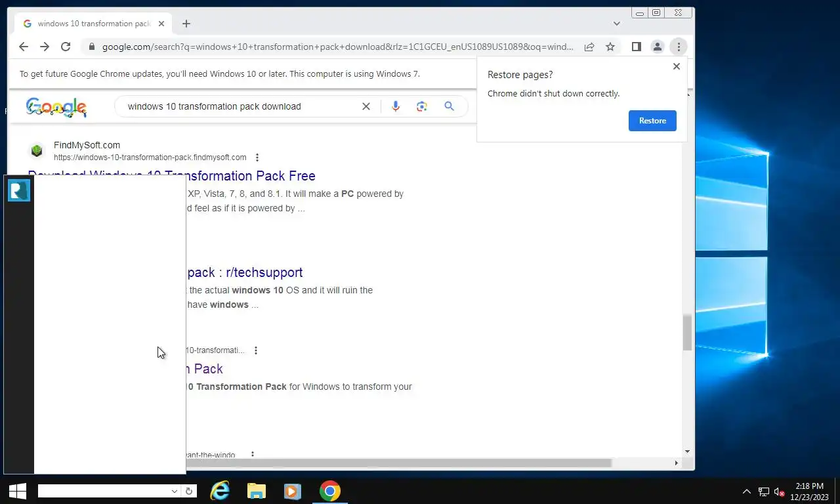The width and height of the screenshot is (840, 504).
Task: Open muted volume icon in tray
Action: tap(779, 492)
